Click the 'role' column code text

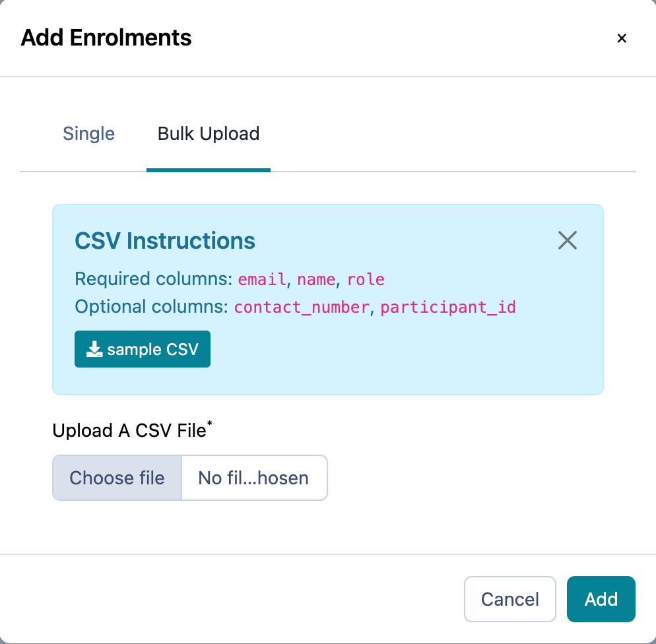(366, 279)
